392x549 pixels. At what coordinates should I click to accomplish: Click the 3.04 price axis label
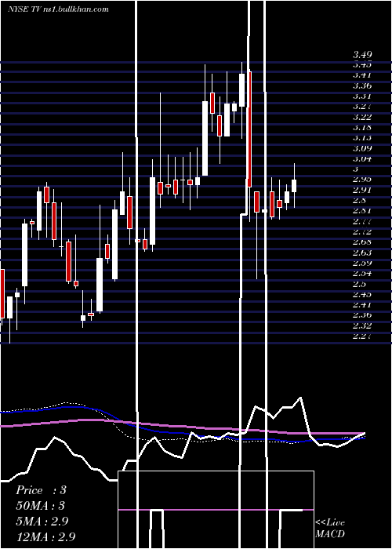click(x=362, y=159)
